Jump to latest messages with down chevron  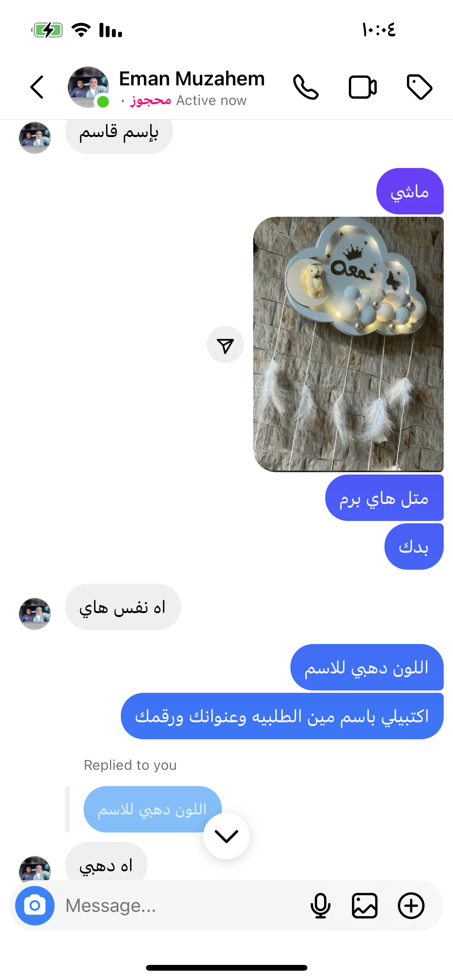226,836
